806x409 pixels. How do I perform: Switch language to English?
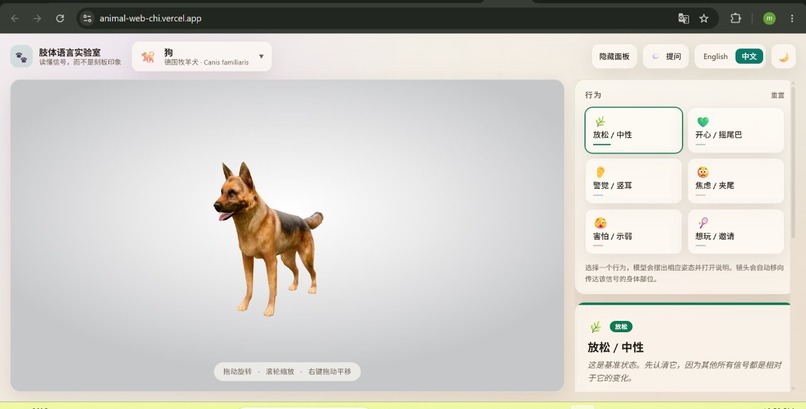716,57
